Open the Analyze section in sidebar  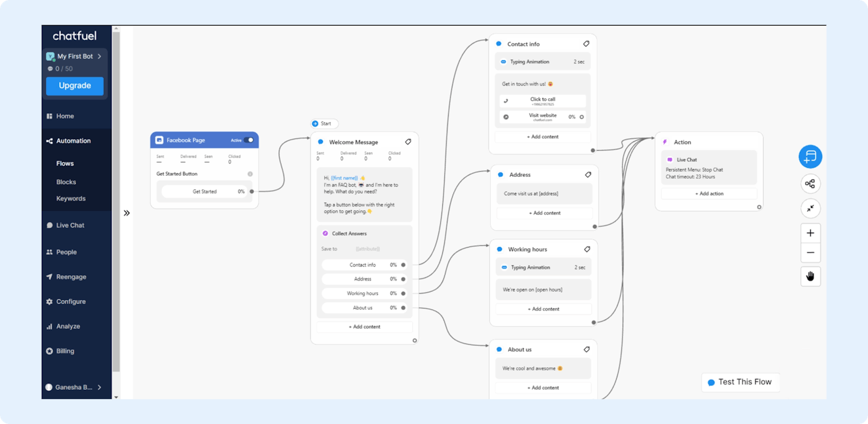(68, 326)
